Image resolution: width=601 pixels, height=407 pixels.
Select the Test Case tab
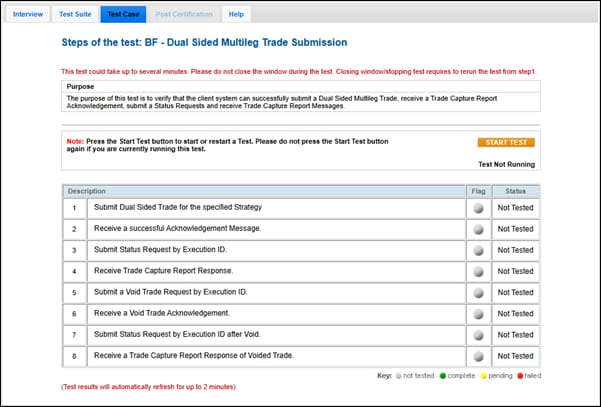pyautogui.click(x=123, y=15)
